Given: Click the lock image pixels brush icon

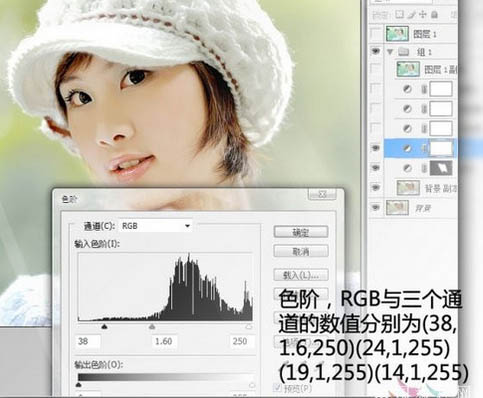Looking at the screenshot, I should (x=412, y=14).
